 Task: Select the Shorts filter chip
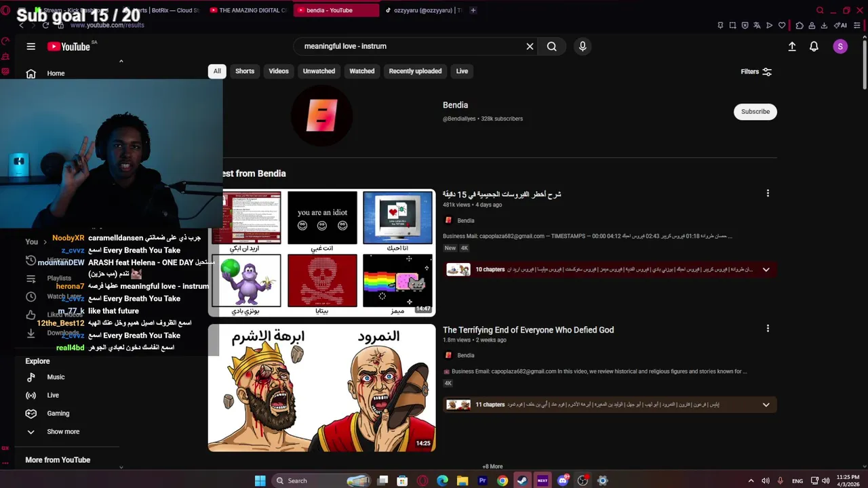click(x=245, y=71)
